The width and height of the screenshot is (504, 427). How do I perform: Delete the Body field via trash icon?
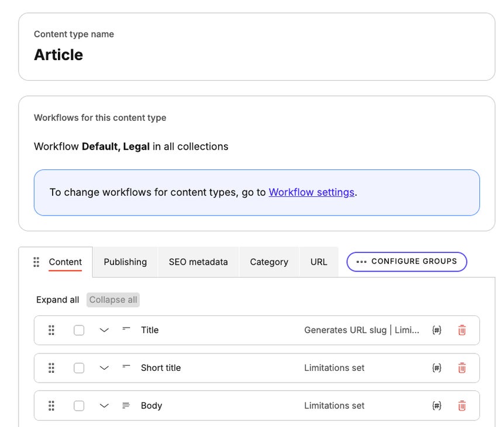462,405
